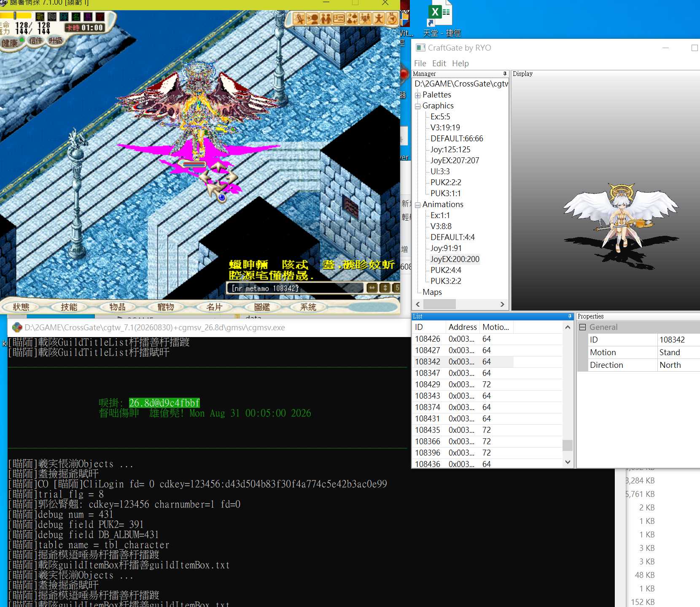The height and width of the screenshot is (607, 700).
Task: Click the duel action icon in game toolbar
Action: [299, 19]
